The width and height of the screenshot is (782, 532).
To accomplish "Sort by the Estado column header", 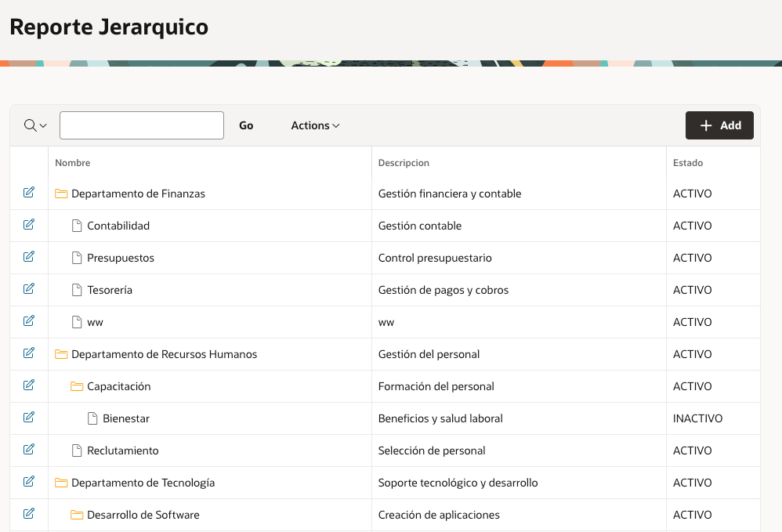I will click(x=688, y=163).
